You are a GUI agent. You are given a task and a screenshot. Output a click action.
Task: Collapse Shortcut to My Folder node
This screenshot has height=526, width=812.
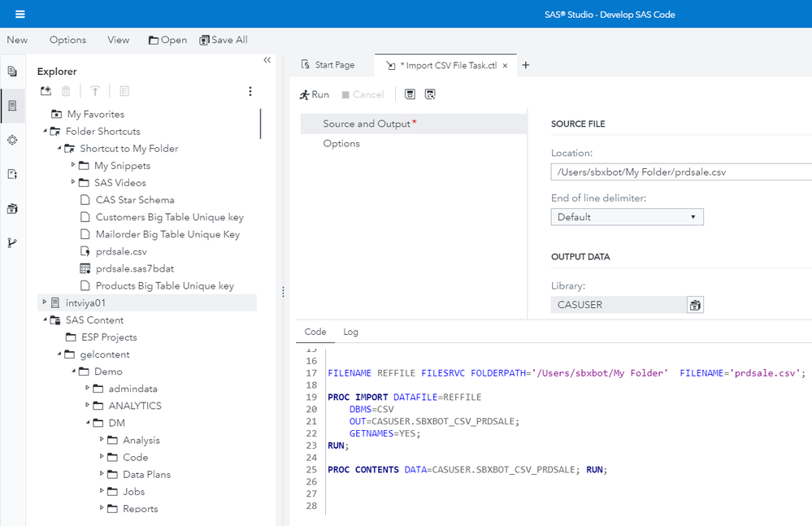click(x=59, y=148)
